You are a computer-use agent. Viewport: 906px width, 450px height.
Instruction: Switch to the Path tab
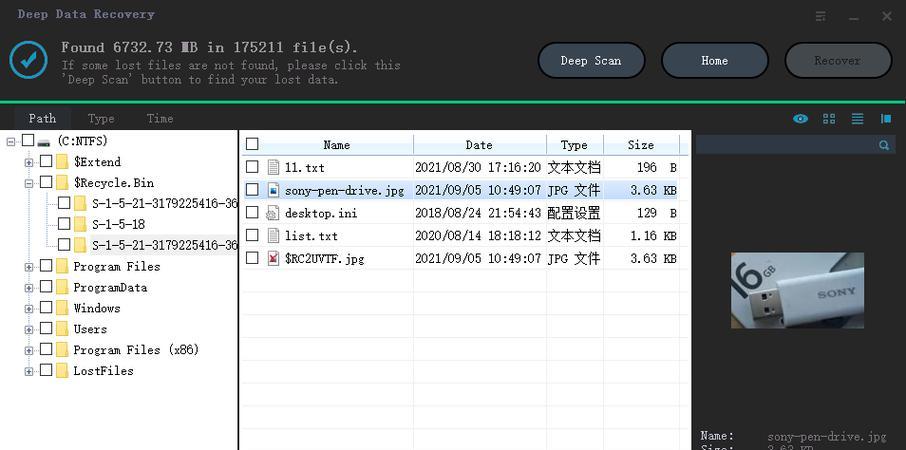pos(42,118)
